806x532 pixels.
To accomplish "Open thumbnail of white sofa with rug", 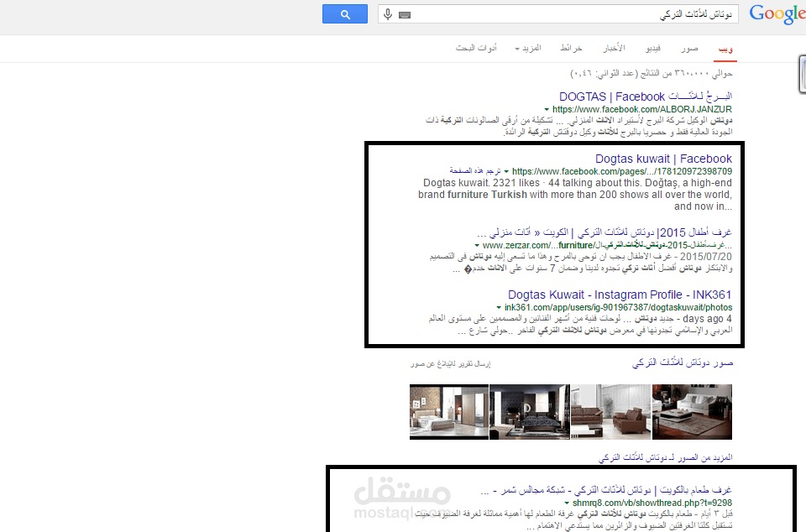I will pos(692,412).
